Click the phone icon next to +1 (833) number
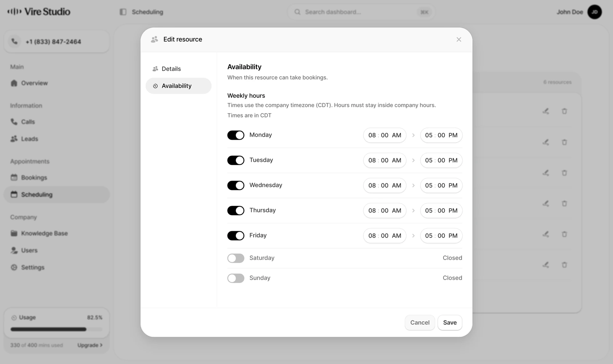The image size is (613, 364). pos(14,42)
